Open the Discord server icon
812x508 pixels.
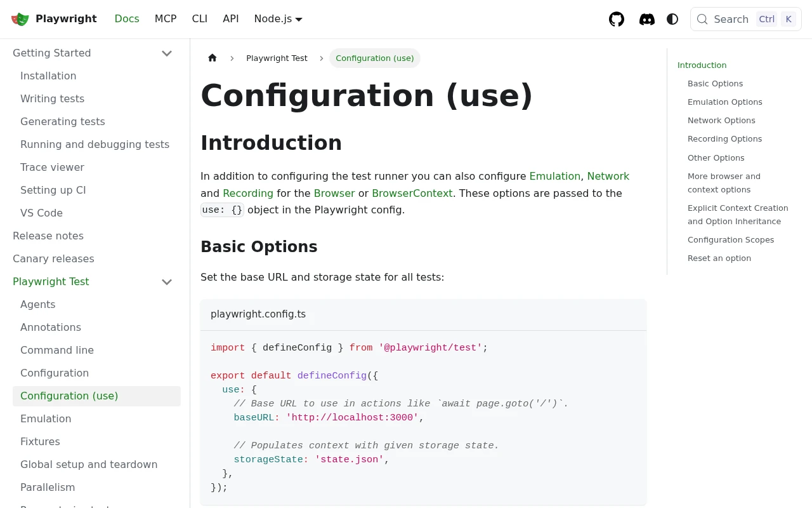[x=647, y=19]
